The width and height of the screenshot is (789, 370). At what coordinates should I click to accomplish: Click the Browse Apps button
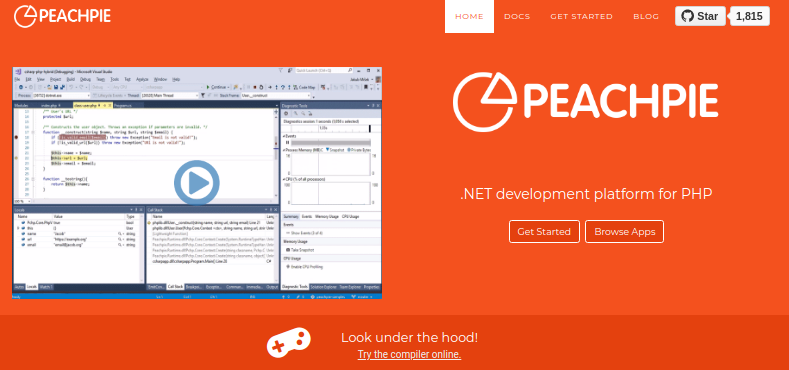[x=624, y=232]
